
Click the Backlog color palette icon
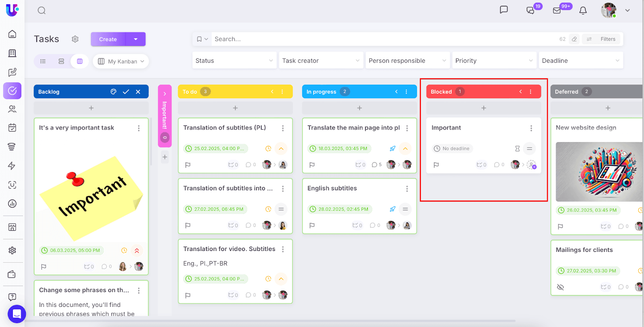point(114,92)
